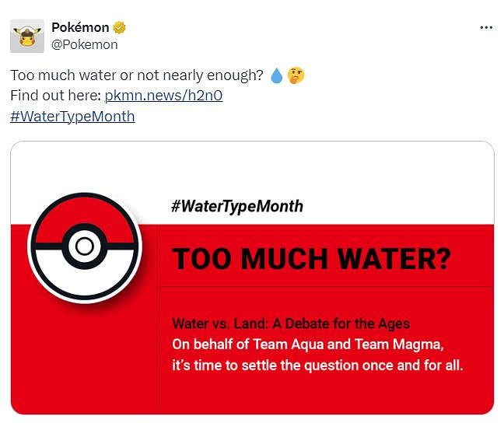Click the "Team Aqua and Team Magma" line
Viewport: 504px width, 430px height.
click(306, 344)
